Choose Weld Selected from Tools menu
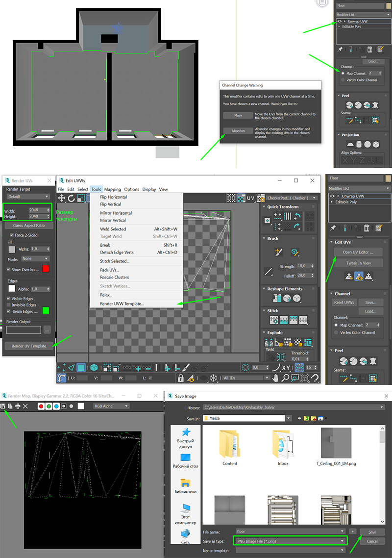The width and height of the screenshot is (392, 558). click(x=113, y=229)
